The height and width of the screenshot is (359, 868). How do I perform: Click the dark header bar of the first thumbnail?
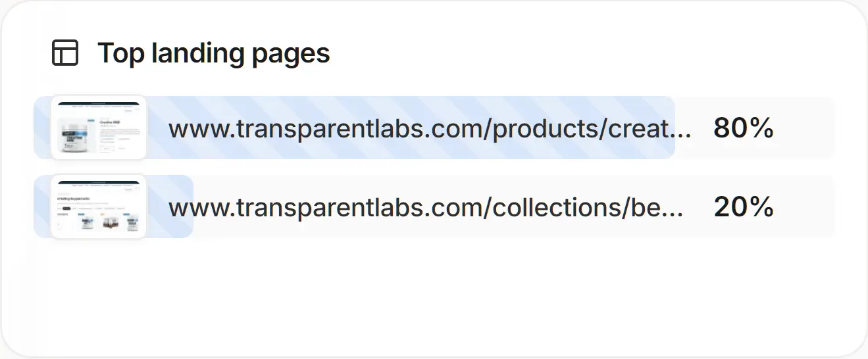pos(99,103)
